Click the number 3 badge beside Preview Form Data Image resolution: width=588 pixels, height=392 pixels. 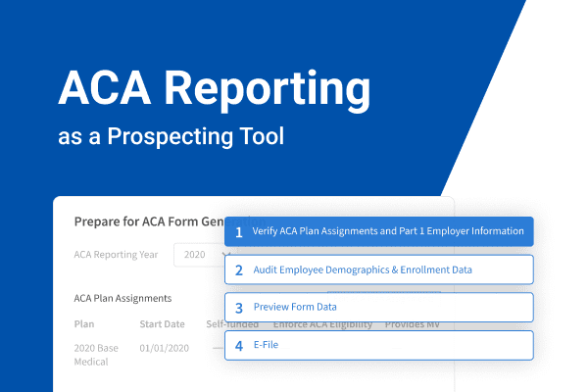point(239,307)
